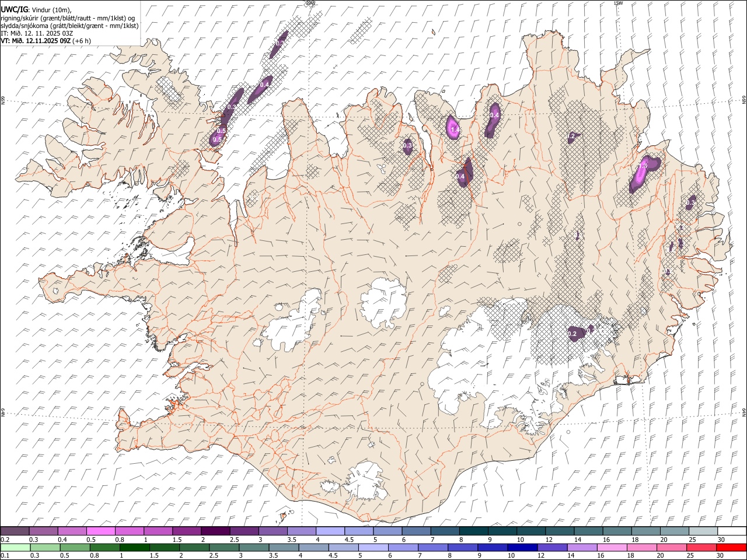Click the white Mýrdalsjökull glacier near the south coast
747x560 pixels.
tap(366, 481)
